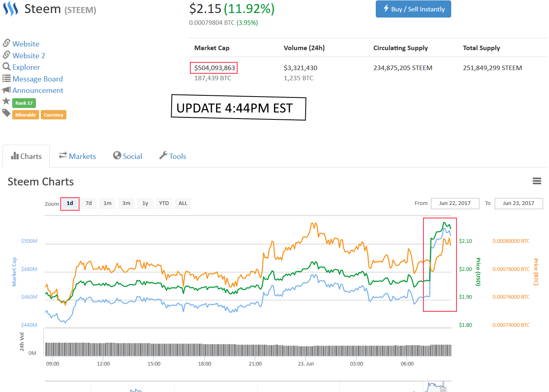Viewport: 549px width, 392px height.
Task: Click the tag icon beside Mineable
Action: pos(7,113)
